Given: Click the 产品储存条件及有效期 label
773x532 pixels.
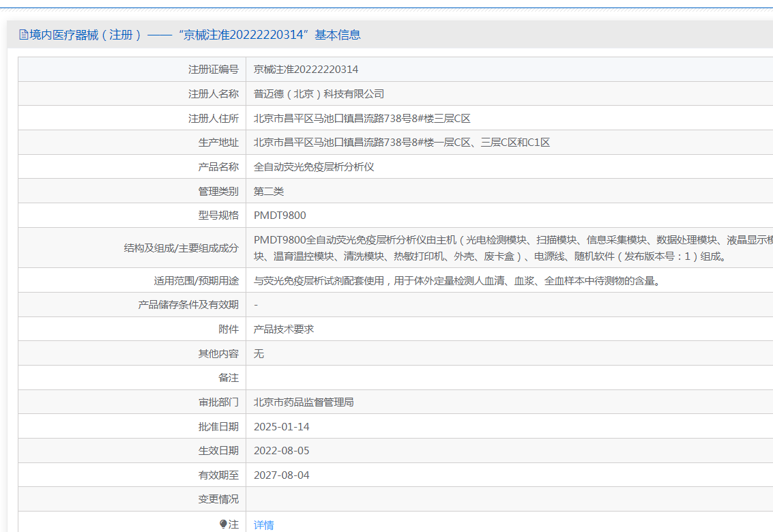Looking at the screenshot, I should pos(188,305).
